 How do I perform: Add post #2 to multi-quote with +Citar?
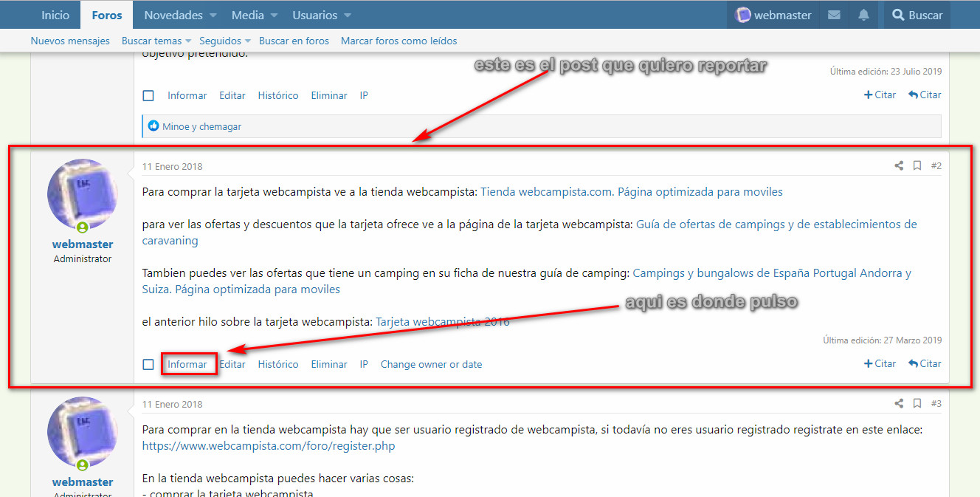tap(880, 363)
